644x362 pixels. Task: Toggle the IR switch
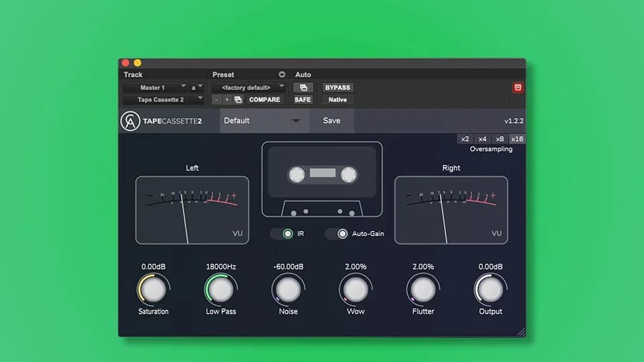tap(282, 233)
